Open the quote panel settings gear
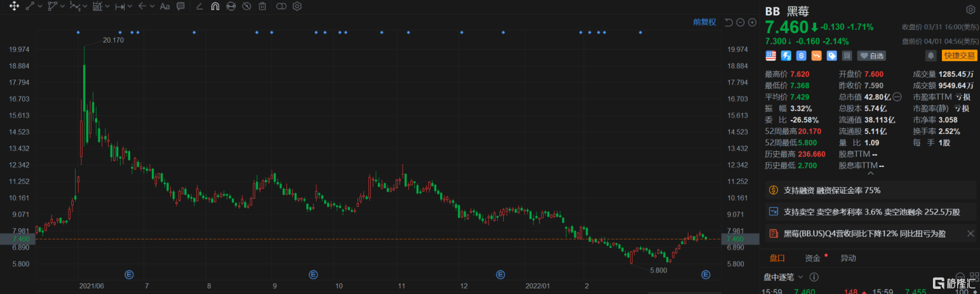Screen dimensions: 980x294 970,10
